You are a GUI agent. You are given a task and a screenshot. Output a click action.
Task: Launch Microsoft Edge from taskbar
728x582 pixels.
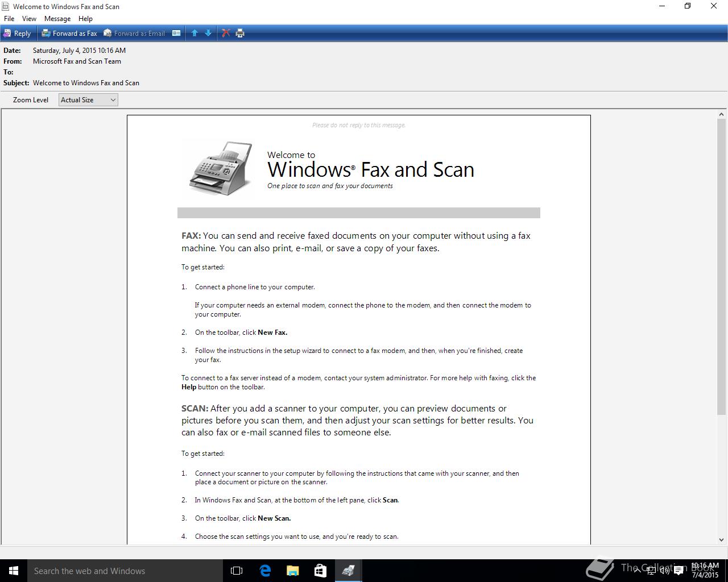click(x=265, y=571)
